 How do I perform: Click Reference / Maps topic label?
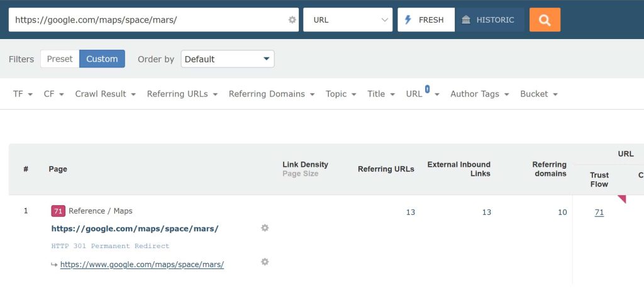[101, 211]
